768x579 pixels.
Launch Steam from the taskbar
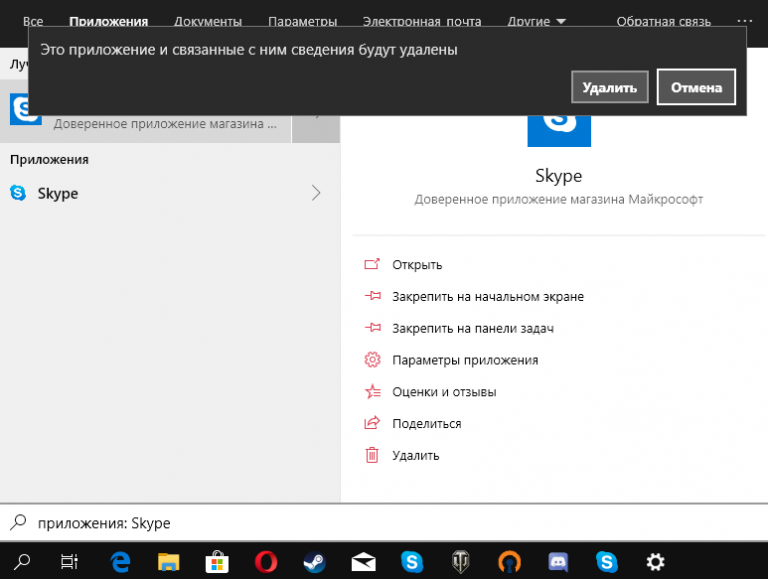click(x=315, y=561)
